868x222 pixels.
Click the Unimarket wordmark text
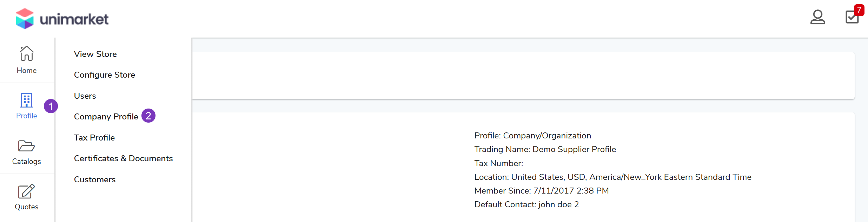click(74, 19)
